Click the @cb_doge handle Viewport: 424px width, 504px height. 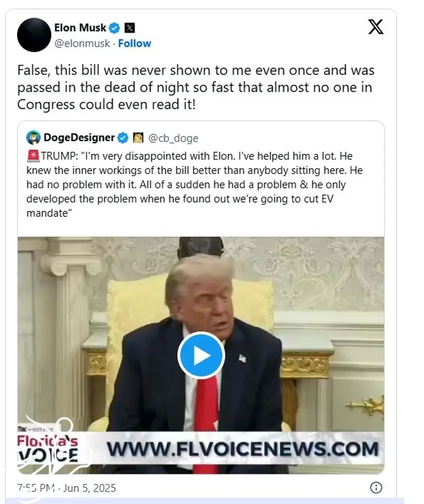[173, 138]
